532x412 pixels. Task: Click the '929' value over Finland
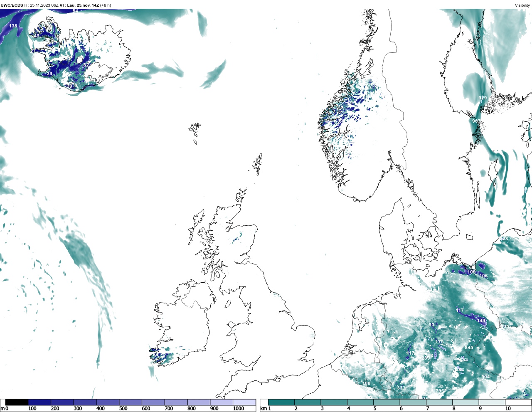[x=483, y=98]
